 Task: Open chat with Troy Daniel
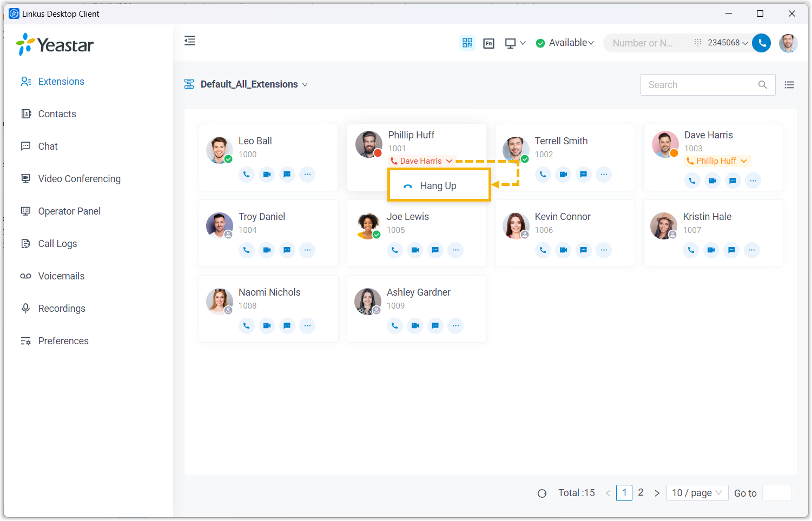pyautogui.click(x=287, y=250)
